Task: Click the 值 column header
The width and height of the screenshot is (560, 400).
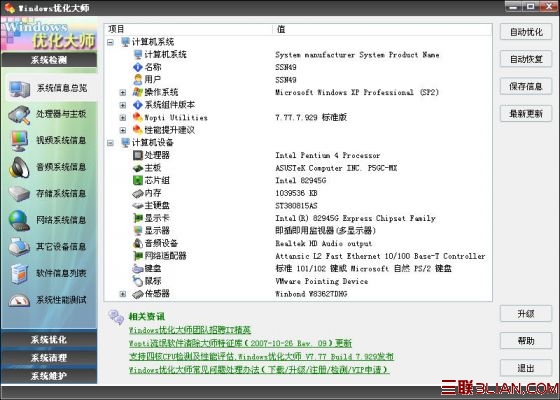Action: pos(382,29)
